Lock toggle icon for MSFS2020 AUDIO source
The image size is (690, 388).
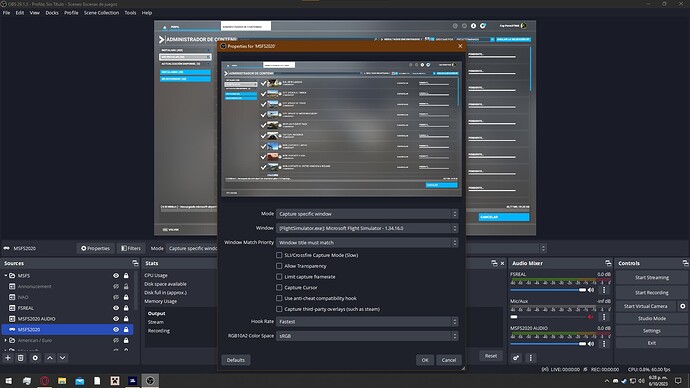126,318
